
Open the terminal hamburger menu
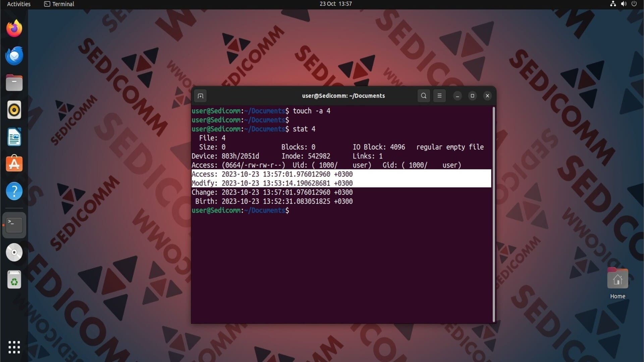coord(439,96)
